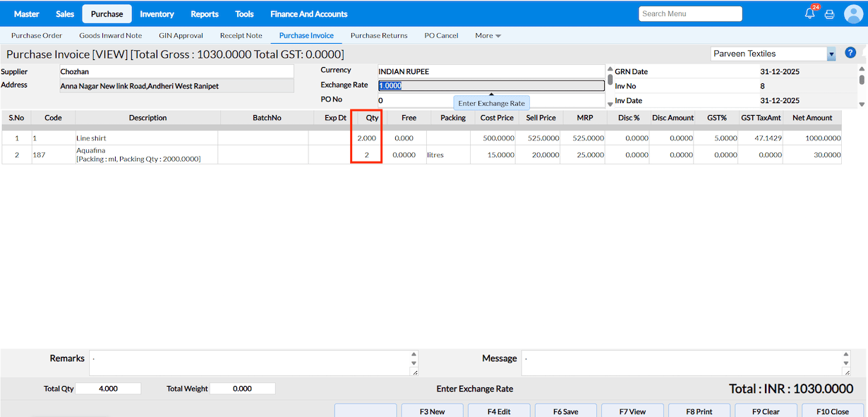The width and height of the screenshot is (868, 417).
Task: Open the notifications bell with 24 badge
Action: point(810,14)
